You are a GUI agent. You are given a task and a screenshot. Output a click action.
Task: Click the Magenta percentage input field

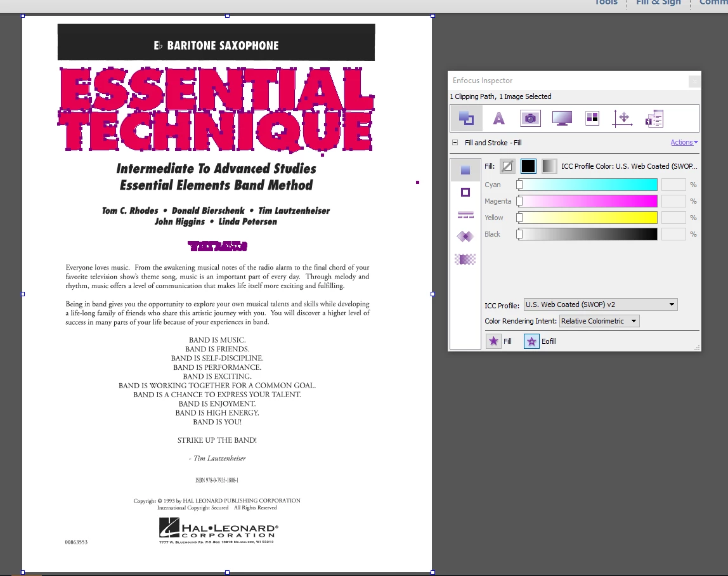point(673,201)
